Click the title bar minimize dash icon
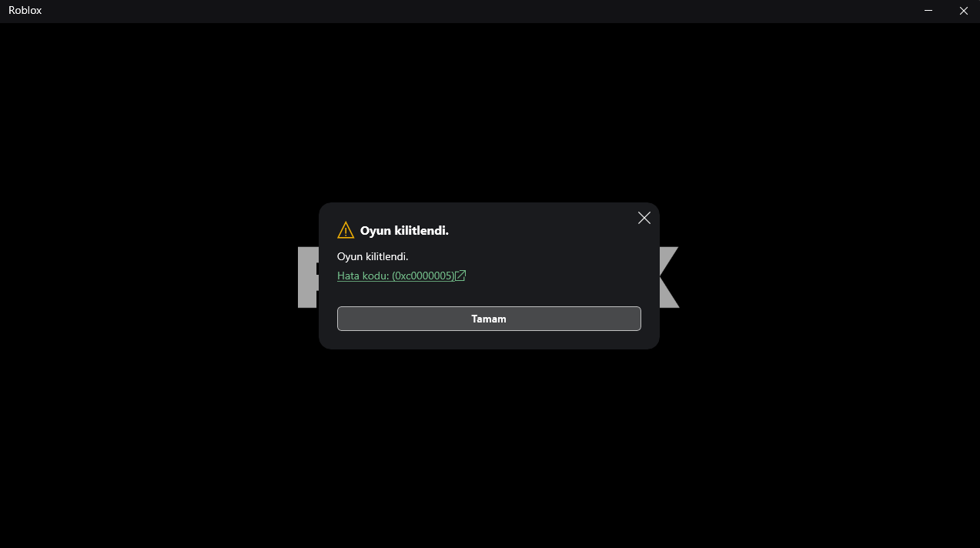The height and width of the screenshot is (548, 980). [x=928, y=11]
